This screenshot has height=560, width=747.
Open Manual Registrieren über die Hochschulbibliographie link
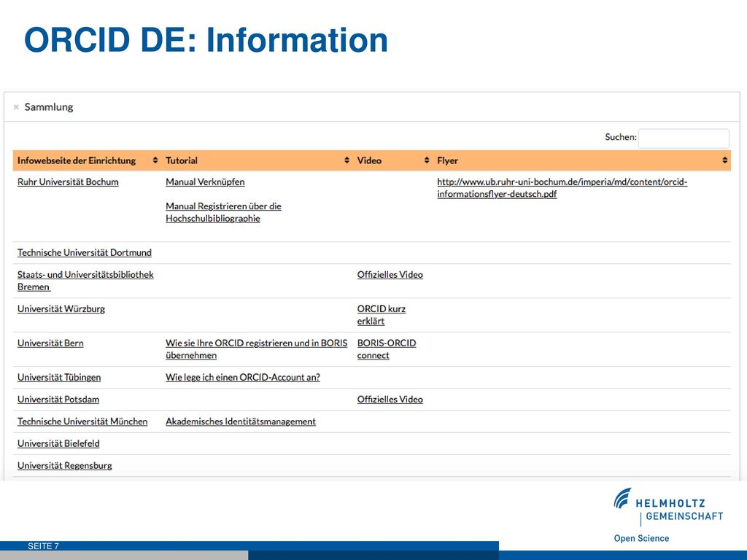[x=223, y=212]
